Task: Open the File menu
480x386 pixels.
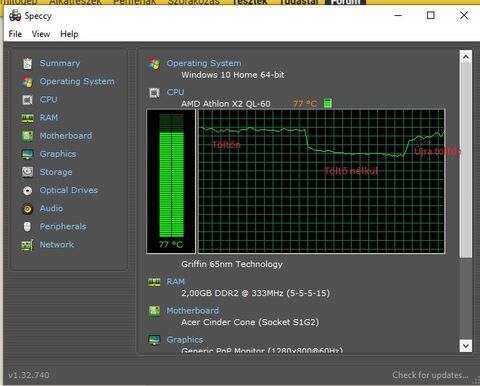Action: (15, 34)
